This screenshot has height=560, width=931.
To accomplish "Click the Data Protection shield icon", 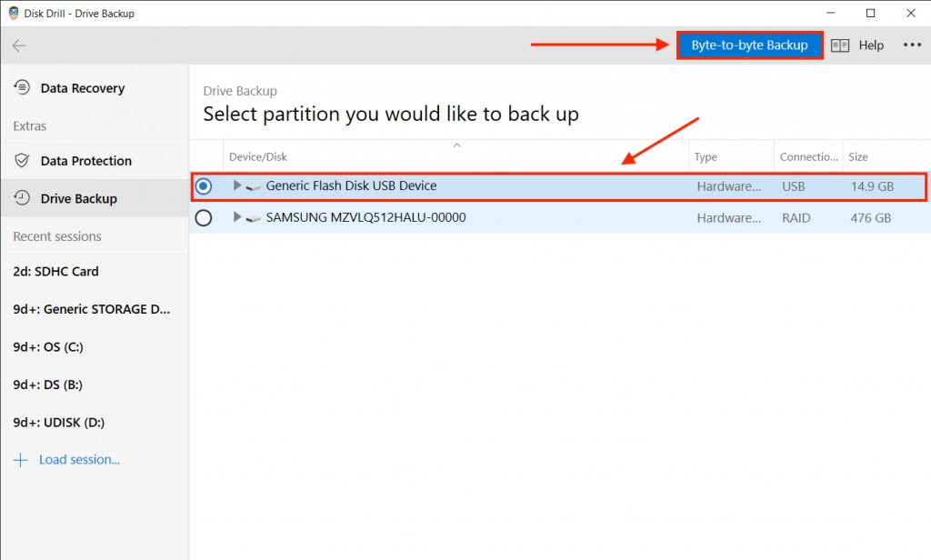I will click(22, 160).
